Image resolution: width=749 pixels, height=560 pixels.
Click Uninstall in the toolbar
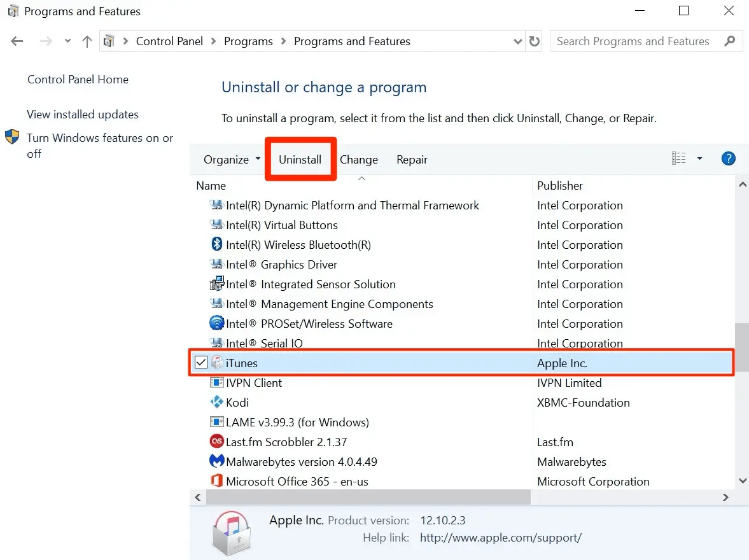(x=300, y=160)
